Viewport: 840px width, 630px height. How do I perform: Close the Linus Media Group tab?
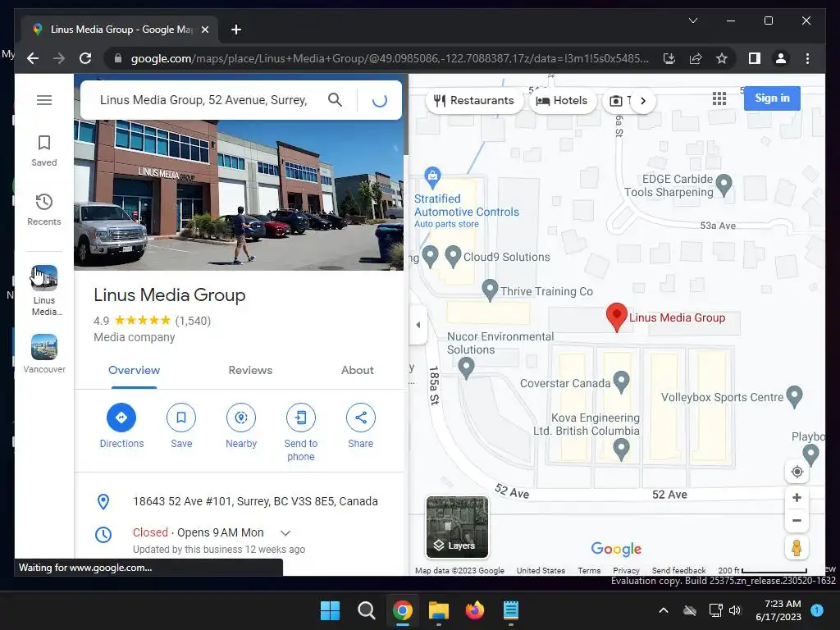coord(204,30)
